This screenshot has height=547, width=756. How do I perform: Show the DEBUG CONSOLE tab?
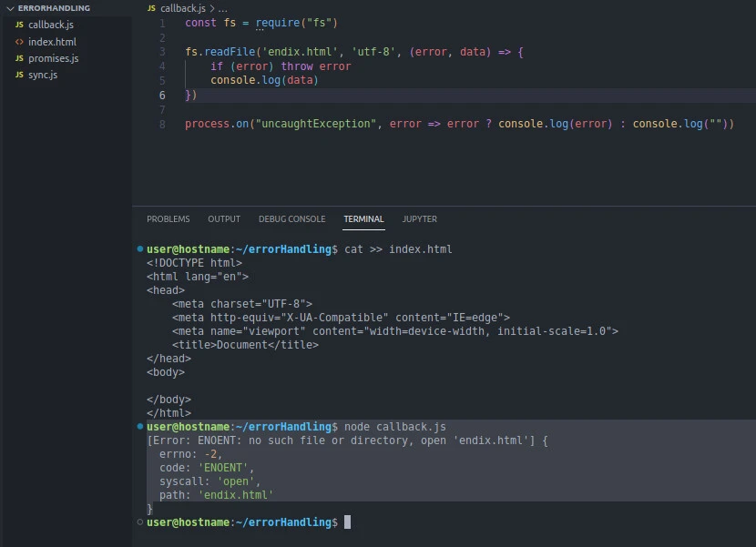pyautogui.click(x=291, y=219)
